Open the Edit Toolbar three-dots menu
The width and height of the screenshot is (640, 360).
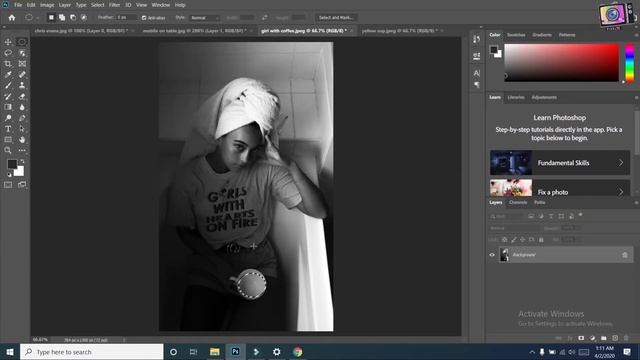pyautogui.click(x=22, y=150)
